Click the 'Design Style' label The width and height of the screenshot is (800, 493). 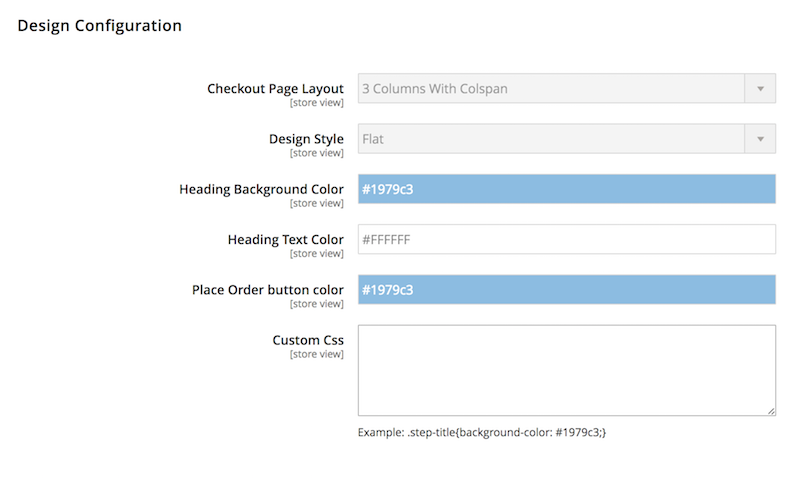[x=306, y=139]
